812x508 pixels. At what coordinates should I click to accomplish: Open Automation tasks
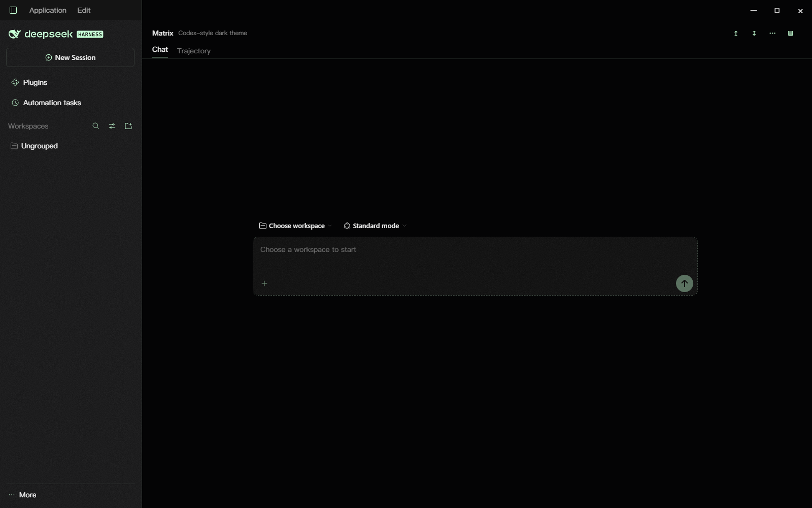[52, 103]
